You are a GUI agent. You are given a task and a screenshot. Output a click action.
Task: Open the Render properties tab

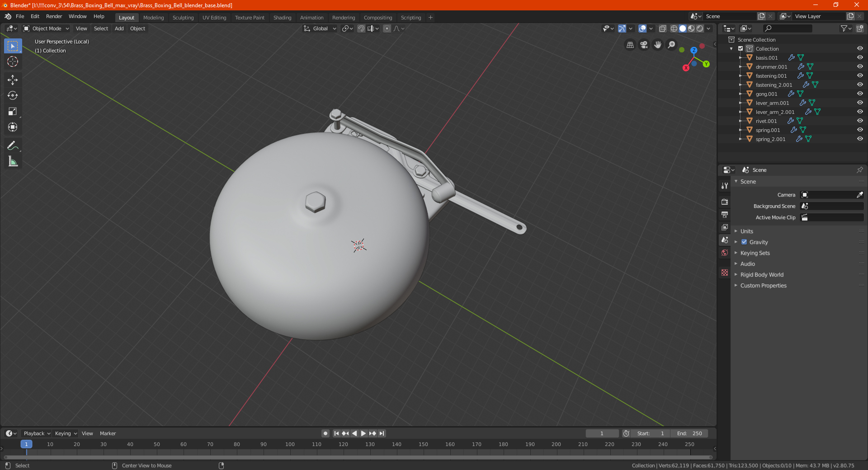pos(725,202)
